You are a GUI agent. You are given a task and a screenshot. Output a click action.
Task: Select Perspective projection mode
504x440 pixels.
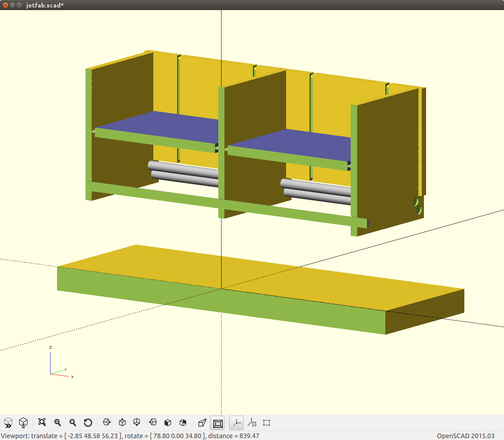click(202, 422)
